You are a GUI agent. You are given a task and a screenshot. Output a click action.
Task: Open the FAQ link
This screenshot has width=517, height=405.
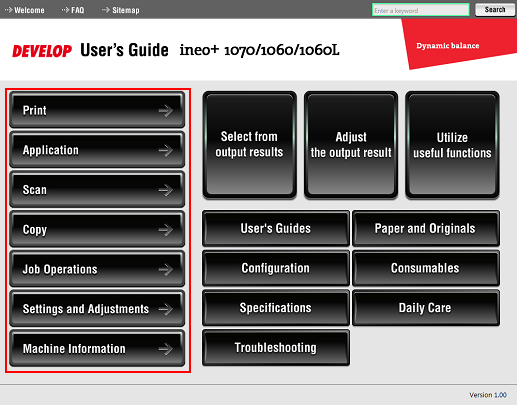point(73,10)
